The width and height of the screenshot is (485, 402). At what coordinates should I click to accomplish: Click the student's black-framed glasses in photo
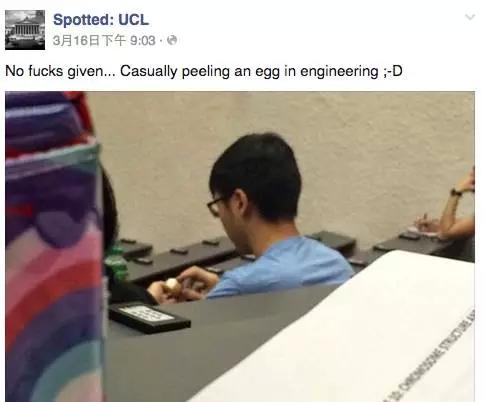(x=217, y=205)
